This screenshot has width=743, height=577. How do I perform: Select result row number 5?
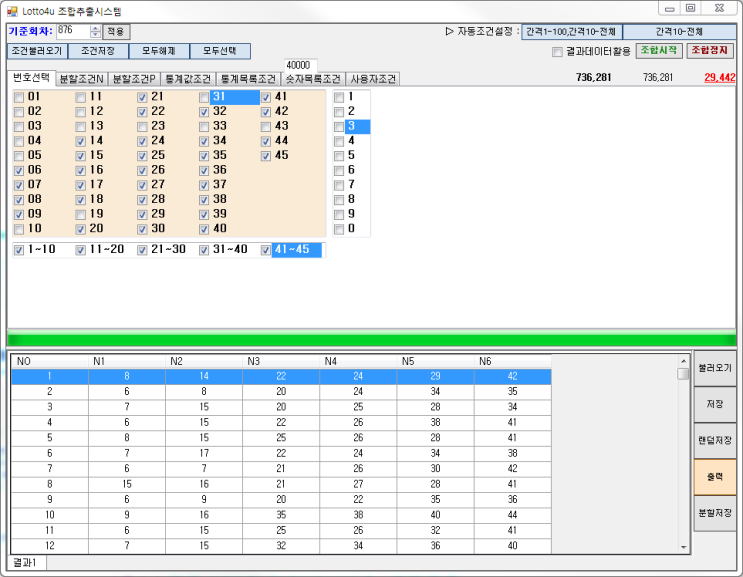(281, 438)
